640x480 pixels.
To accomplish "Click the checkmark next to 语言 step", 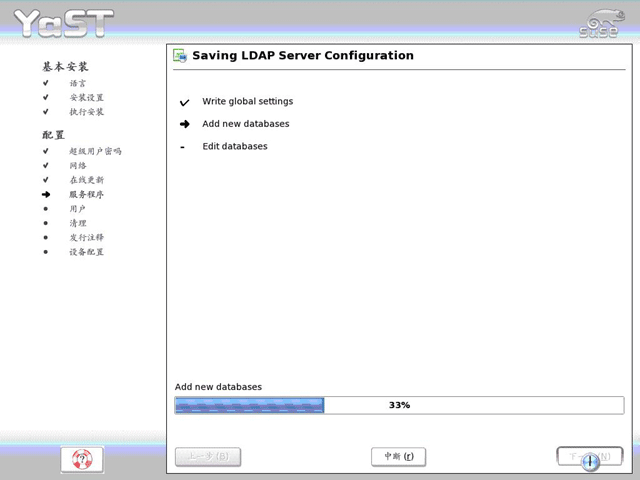I will point(46,83).
